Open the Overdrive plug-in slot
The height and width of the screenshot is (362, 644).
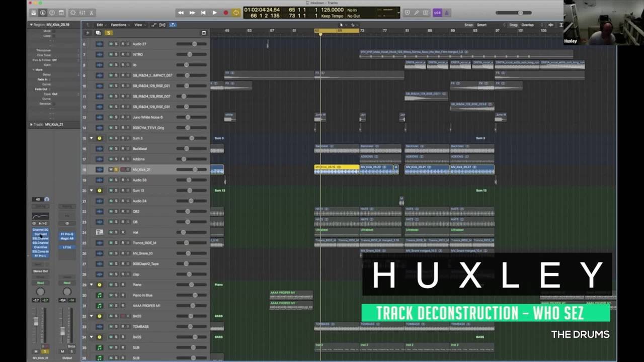click(40, 247)
